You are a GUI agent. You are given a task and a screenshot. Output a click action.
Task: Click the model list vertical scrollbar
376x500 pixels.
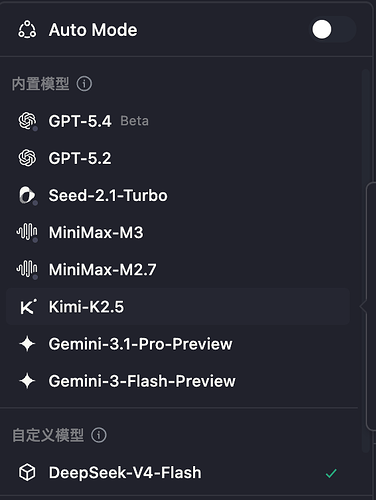coord(365,260)
